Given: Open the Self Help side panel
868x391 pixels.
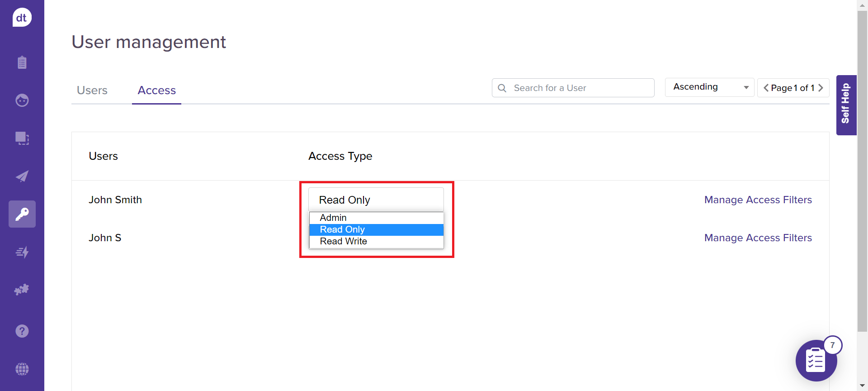Looking at the screenshot, I should click(846, 105).
